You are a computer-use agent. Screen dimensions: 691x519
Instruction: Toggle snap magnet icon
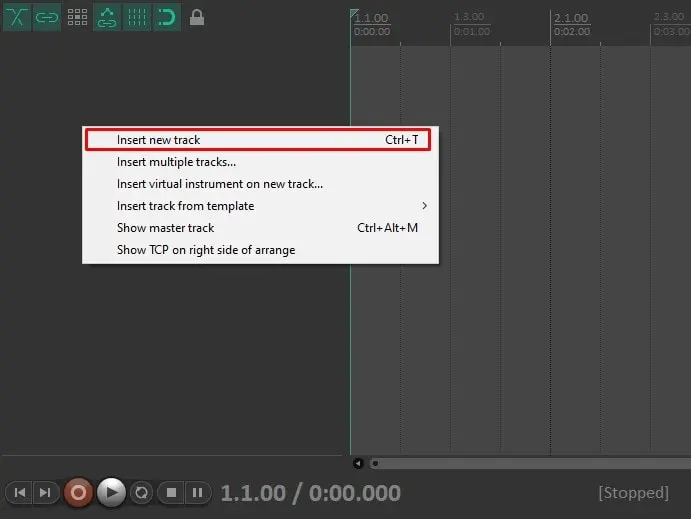pyautogui.click(x=167, y=18)
